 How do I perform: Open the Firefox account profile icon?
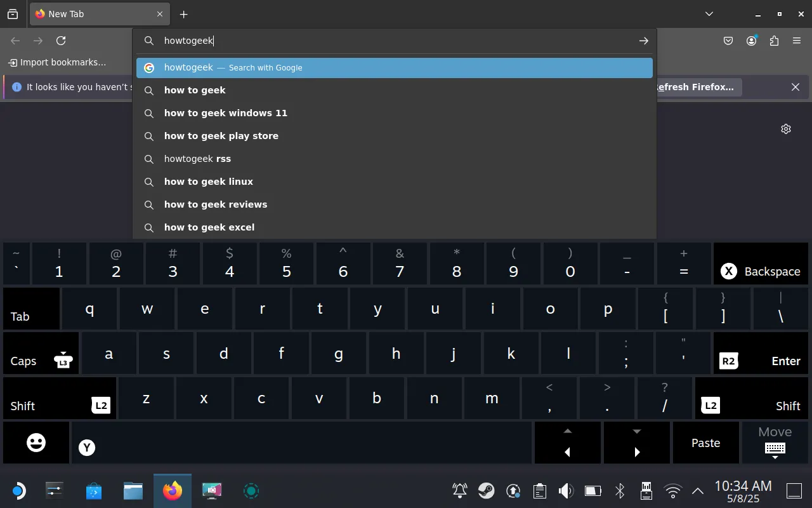pyautogui.click(x=751, y=40)
